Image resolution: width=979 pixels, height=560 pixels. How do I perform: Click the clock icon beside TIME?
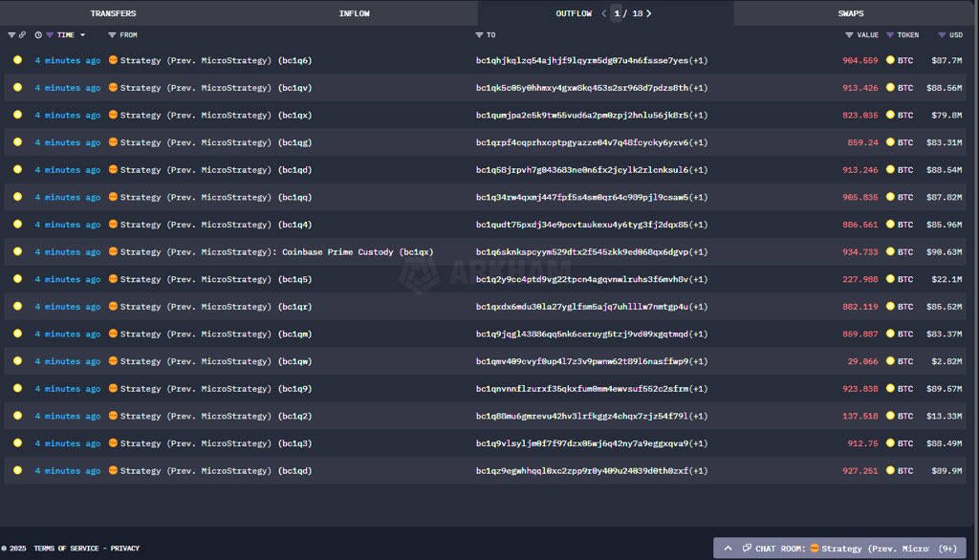(x=38, y=35)
